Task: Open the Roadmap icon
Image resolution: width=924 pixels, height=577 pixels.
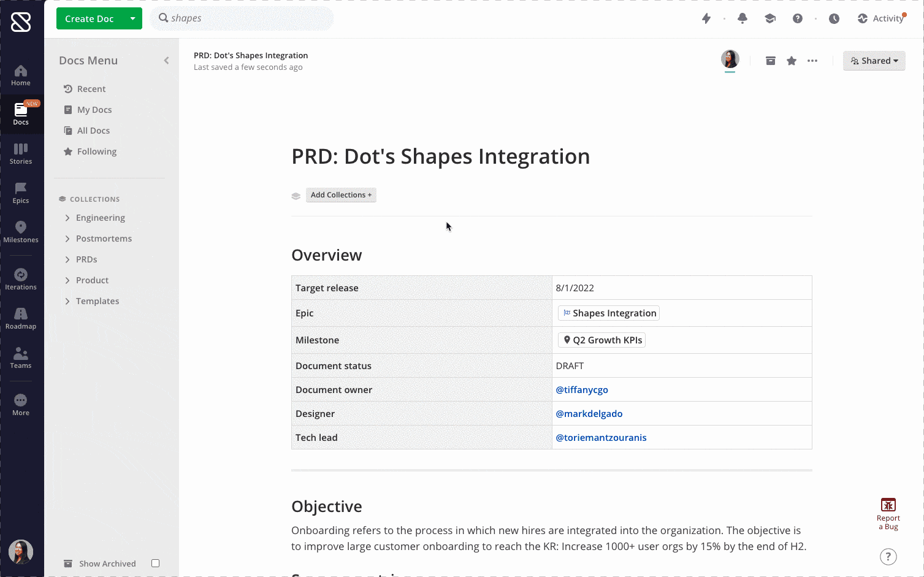Action: [x=21, y=314]
